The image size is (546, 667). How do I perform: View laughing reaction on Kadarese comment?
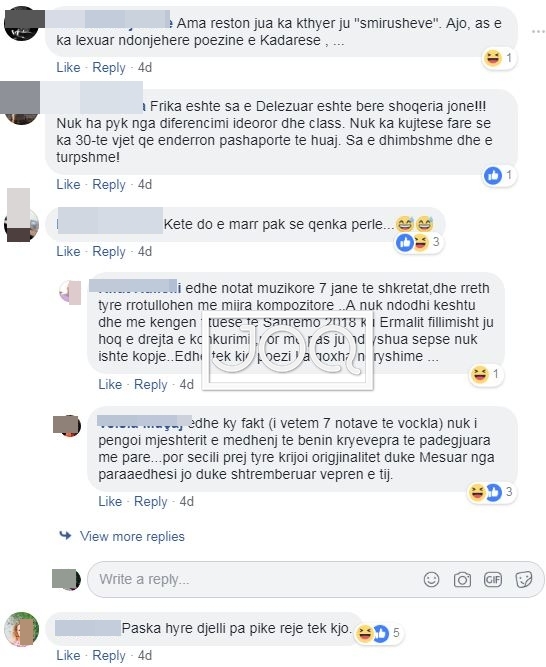tap(500, 57)
